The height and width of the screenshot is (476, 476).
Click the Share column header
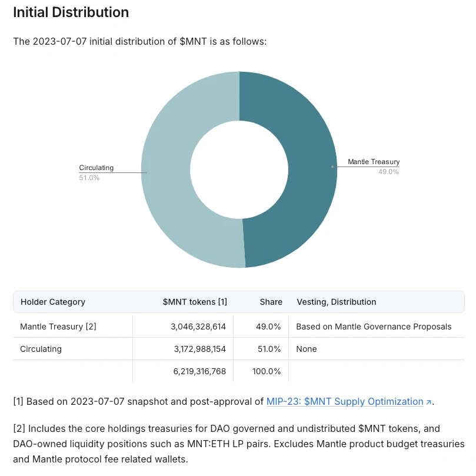click(271, 302)
